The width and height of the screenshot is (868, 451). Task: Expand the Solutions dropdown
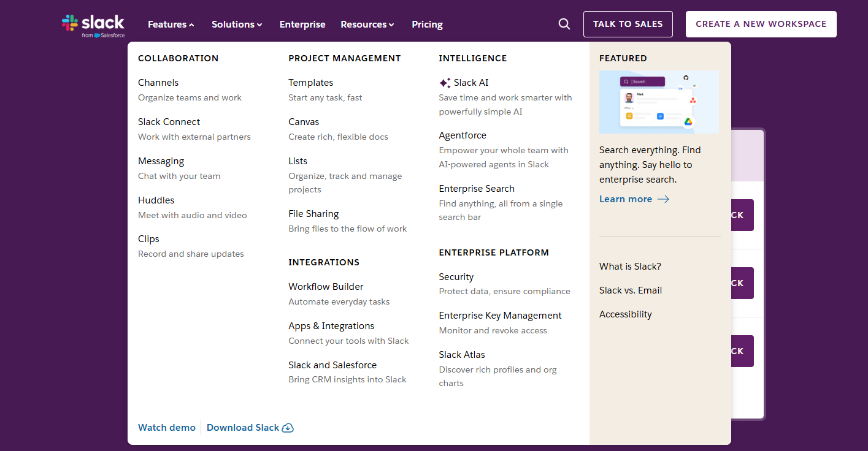237,25
